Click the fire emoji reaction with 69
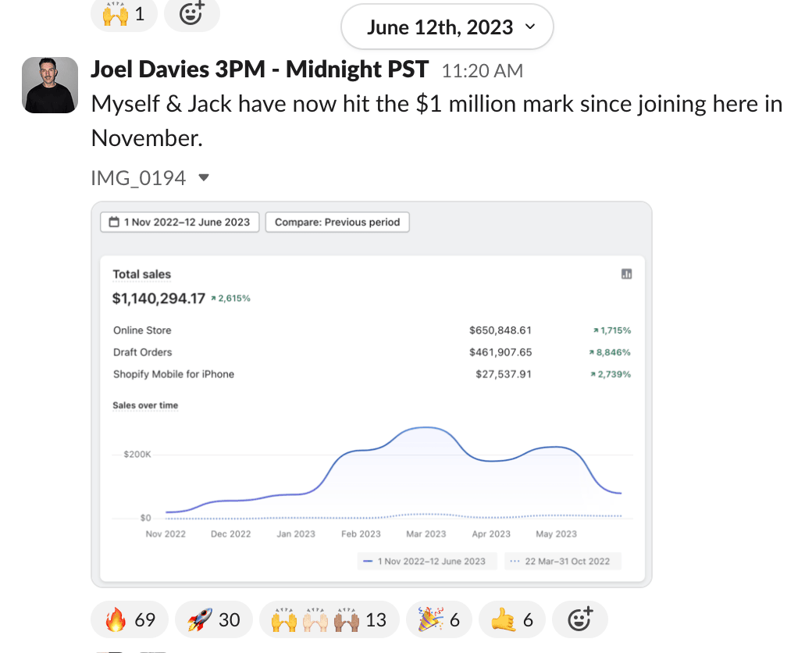Screen dimensions: 812x653 (130, 619)
